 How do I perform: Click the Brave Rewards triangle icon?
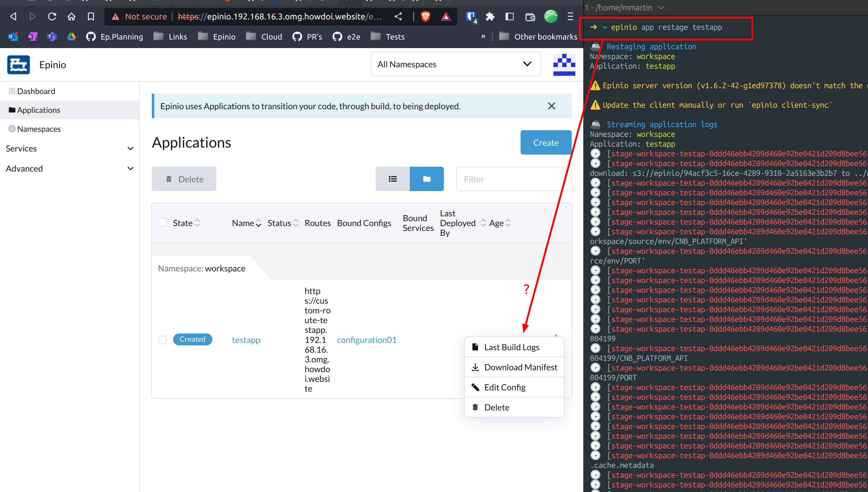click(x=446, y=16)
